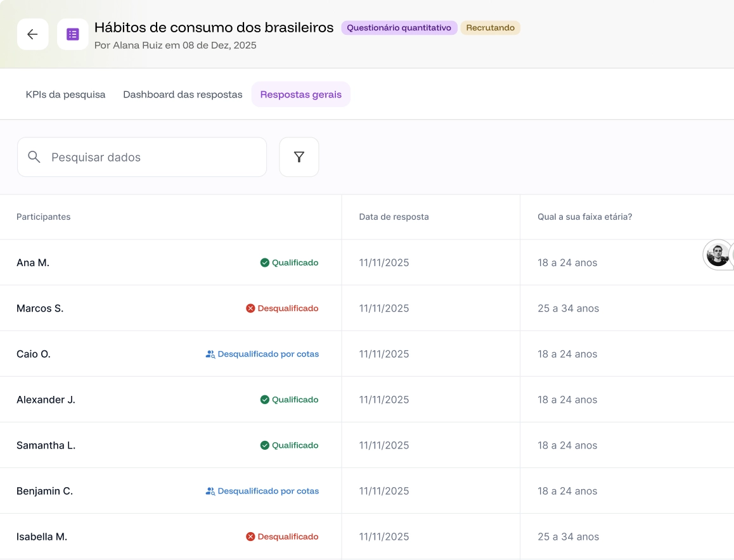The width and height of the screenshot is (734, 560).
Task: Click quota people icon on Caio O. row
Action: click(x=210, y=354)
